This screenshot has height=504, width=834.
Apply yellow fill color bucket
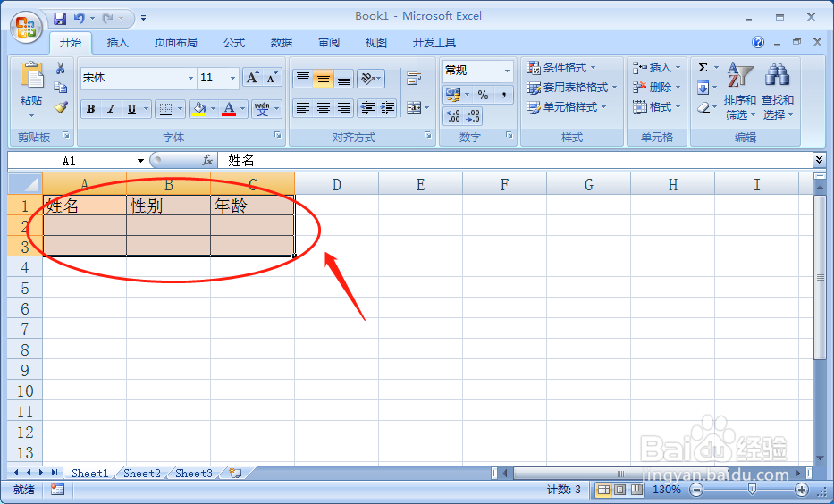[x=199, y=109]
